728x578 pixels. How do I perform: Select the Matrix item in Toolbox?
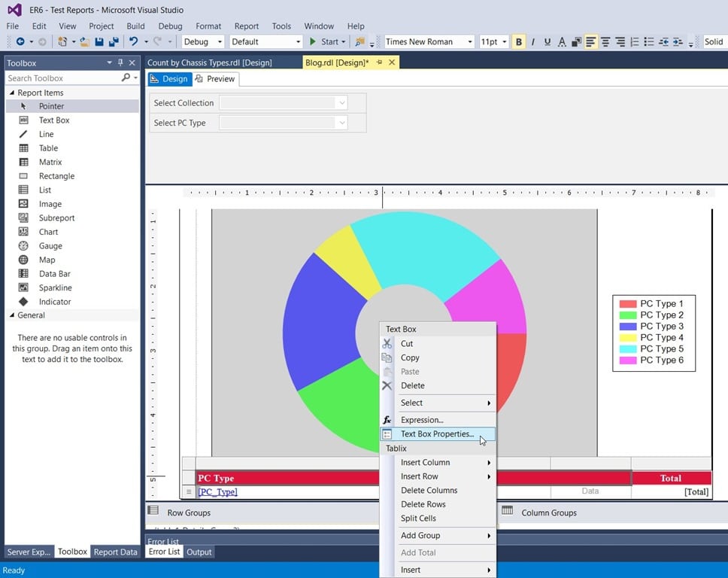(50, 162)
